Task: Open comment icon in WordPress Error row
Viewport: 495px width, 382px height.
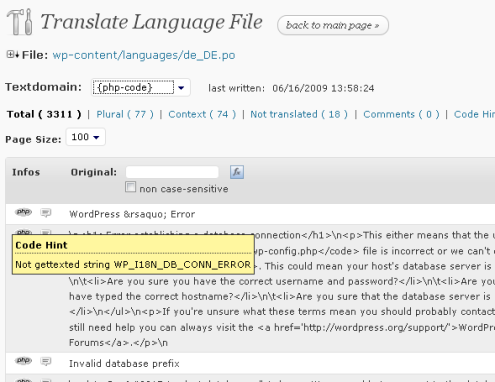Action: point(46,213)
